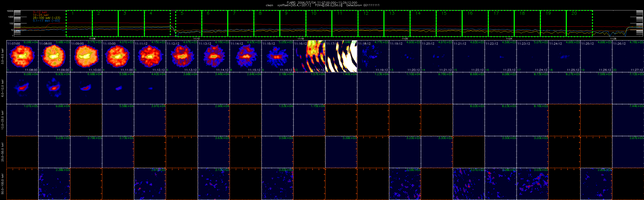Open the 3.0-6.0 keV image starting 11:07:00
Image resolution: width=644 pixels, height=200 pixels.
point(22,56)
